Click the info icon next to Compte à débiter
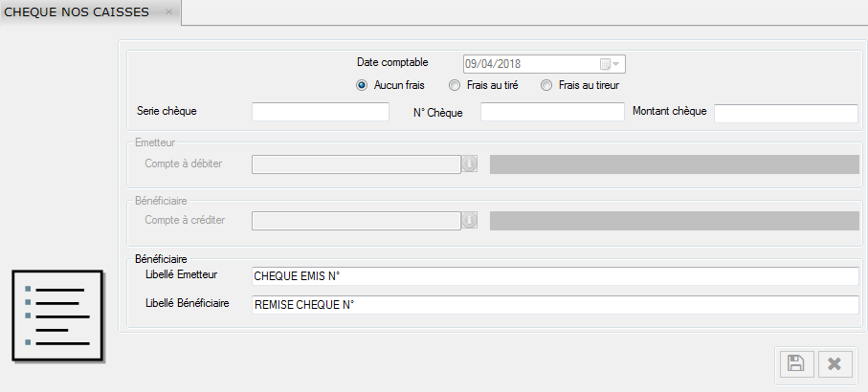 coord(469,163)
